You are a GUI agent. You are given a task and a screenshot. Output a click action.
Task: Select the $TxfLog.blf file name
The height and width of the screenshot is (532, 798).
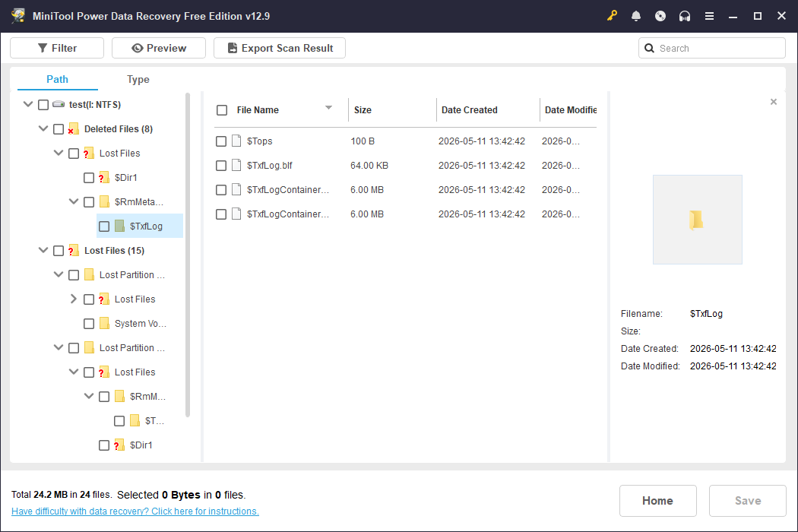click(x=269, y=166)
